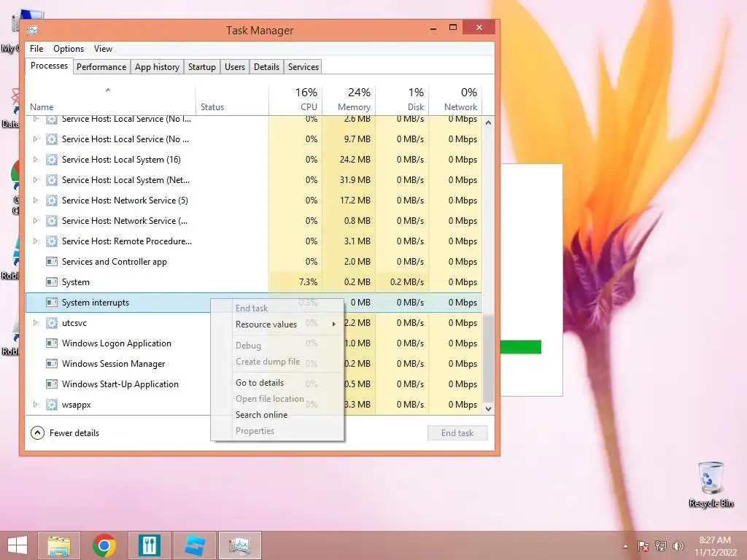Open the Recycle Bin desktop icon
This screenshot has height=560, width=747.
(x=711, y=485)
